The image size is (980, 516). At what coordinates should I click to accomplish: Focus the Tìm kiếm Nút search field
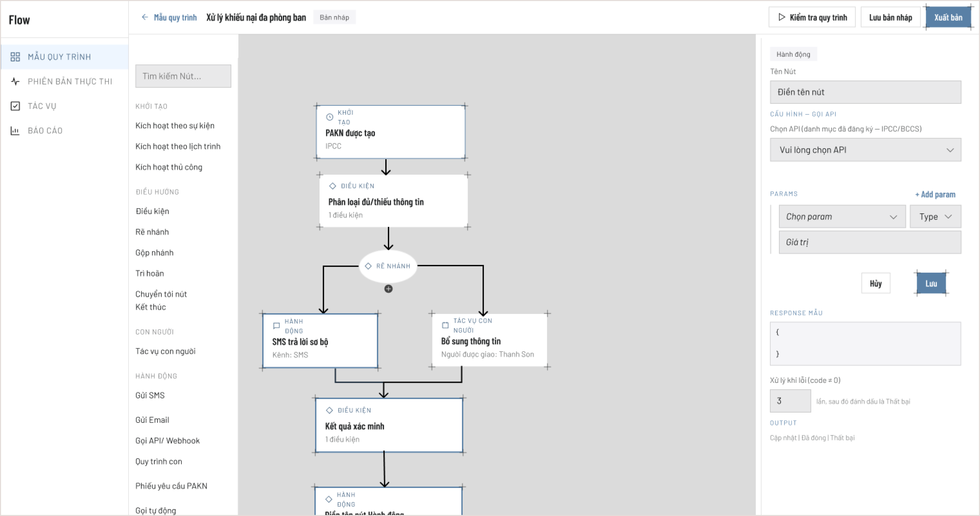(x=183, y=76)
